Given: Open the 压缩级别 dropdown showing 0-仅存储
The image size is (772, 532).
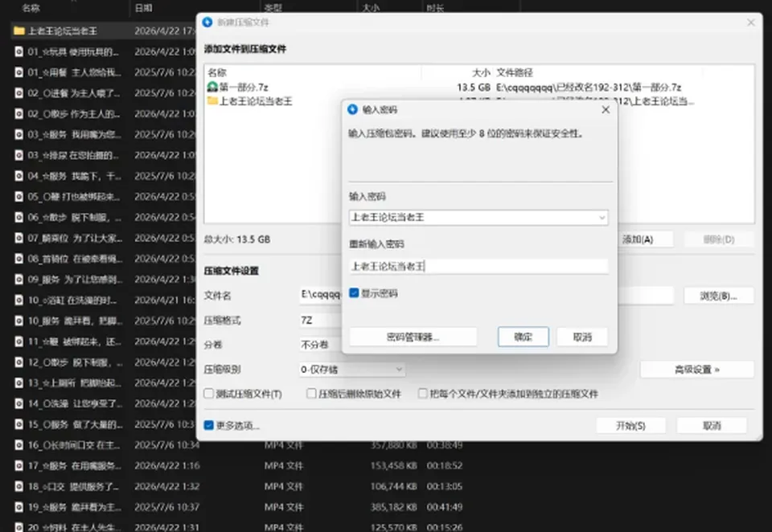Looking at the screenshot, I should 352,370.
